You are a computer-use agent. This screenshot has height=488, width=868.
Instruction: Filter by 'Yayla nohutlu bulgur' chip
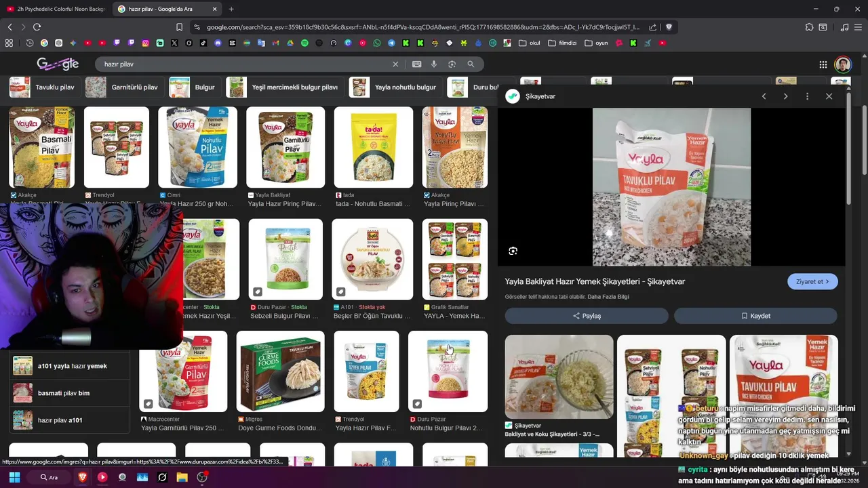pyautogui.click(x=395, y=87)
